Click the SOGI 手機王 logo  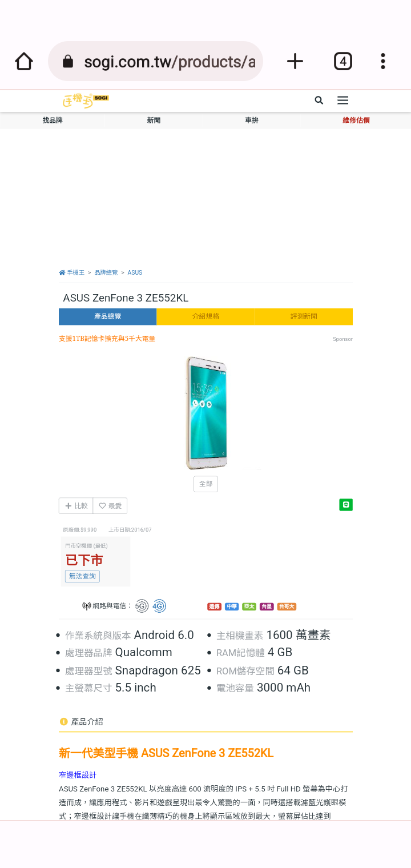pyautogui.click(x=85, y=101)
